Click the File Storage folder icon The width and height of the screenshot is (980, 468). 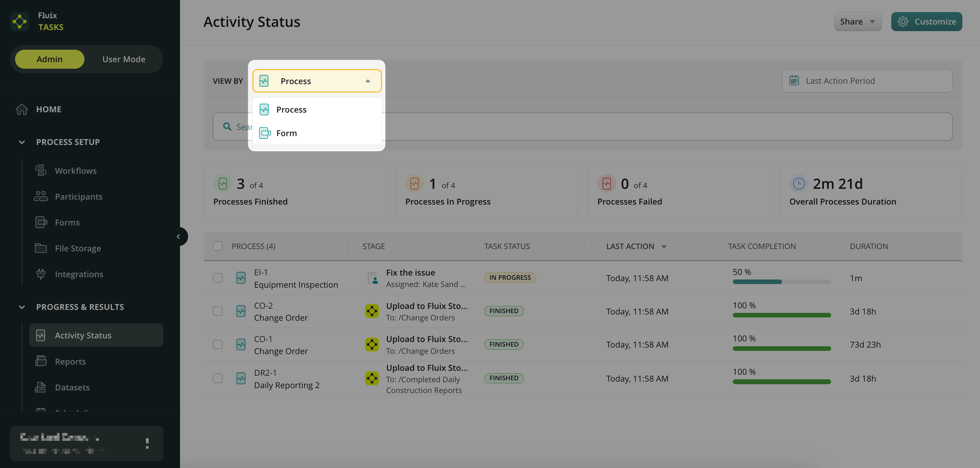(41, 248)
